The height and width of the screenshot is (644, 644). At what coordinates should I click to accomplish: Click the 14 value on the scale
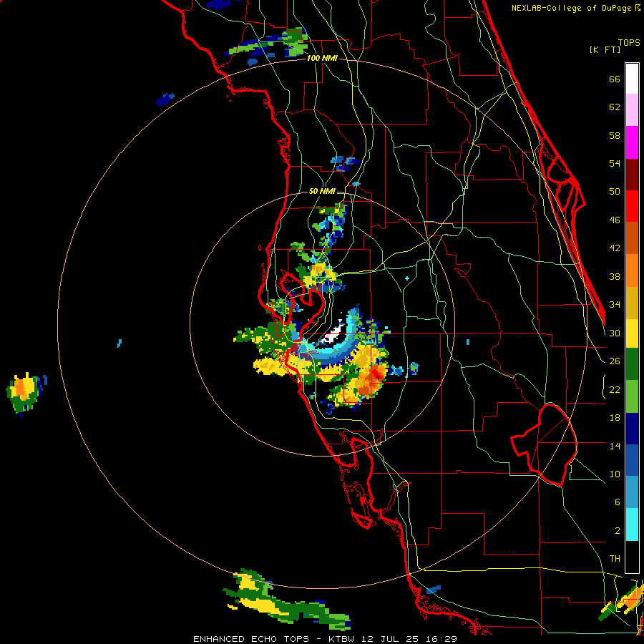point(615,446)
